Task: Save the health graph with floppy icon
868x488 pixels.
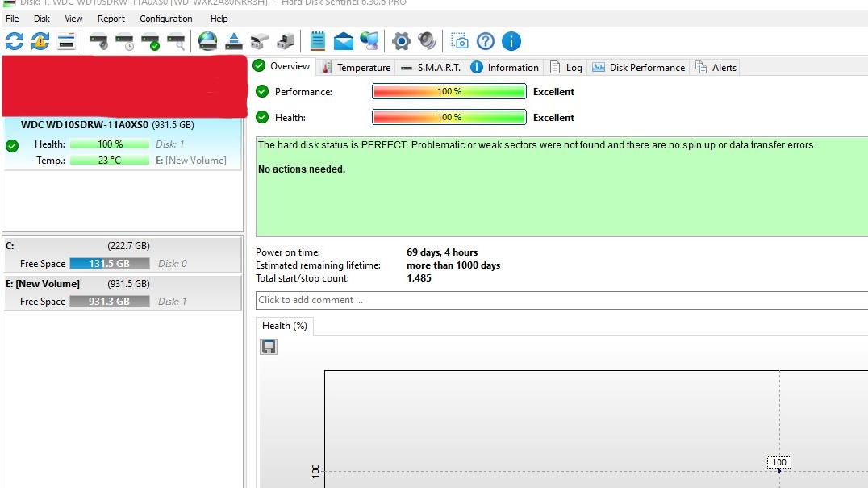Action: point(269,347)
